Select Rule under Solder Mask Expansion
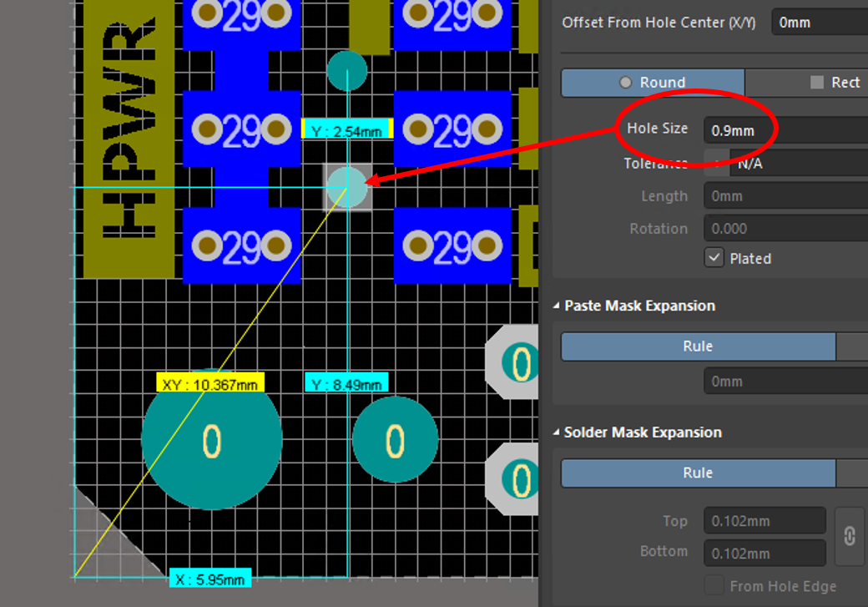Image resolution: width=868 pixels, height=607 pixels. pyautogui.click(x=698, y=473)
